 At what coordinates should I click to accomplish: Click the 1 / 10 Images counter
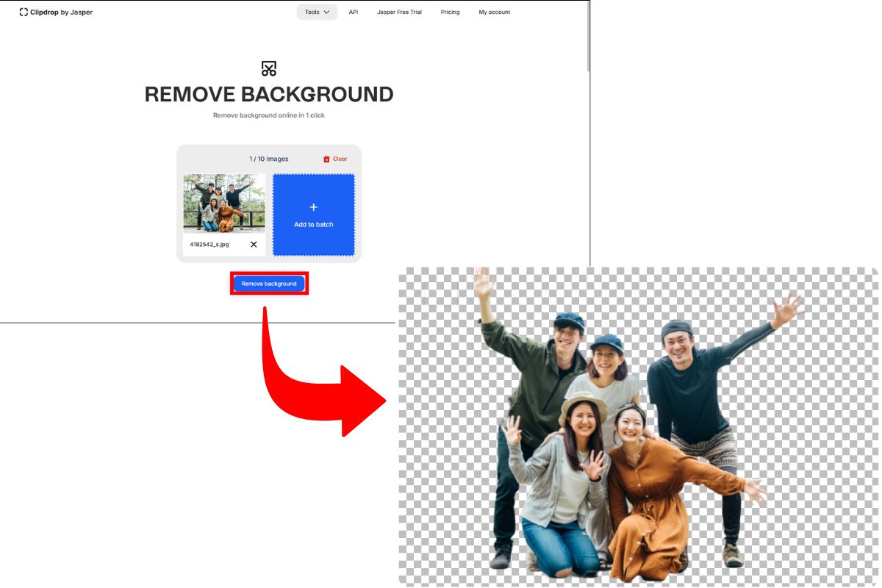pyautogui.click(x=269, y=159)
